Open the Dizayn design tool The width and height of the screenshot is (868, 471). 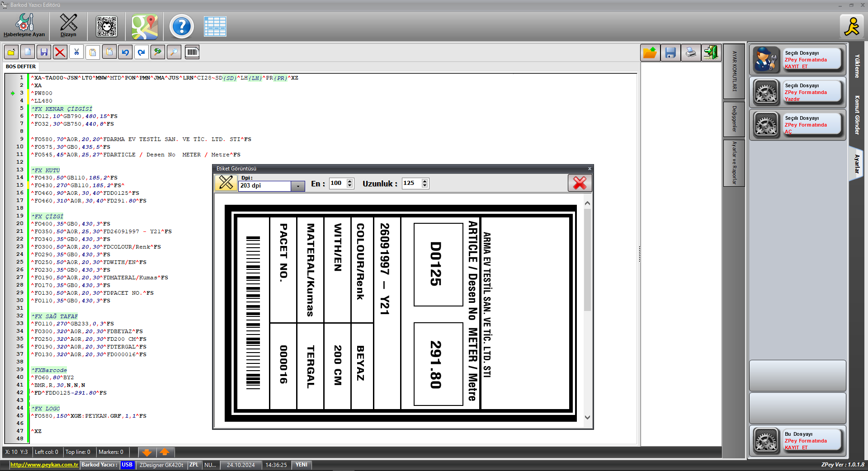click(x=68, y=25)
